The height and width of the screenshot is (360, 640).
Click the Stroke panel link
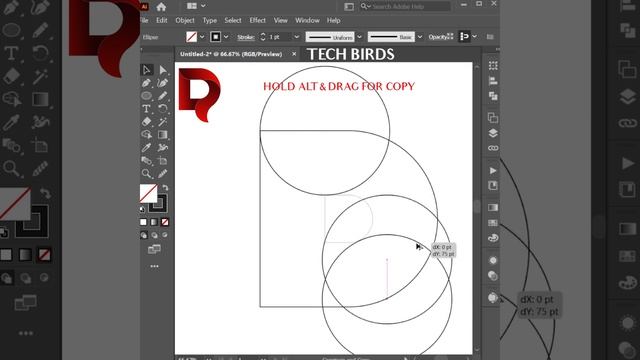click(246, 37)
